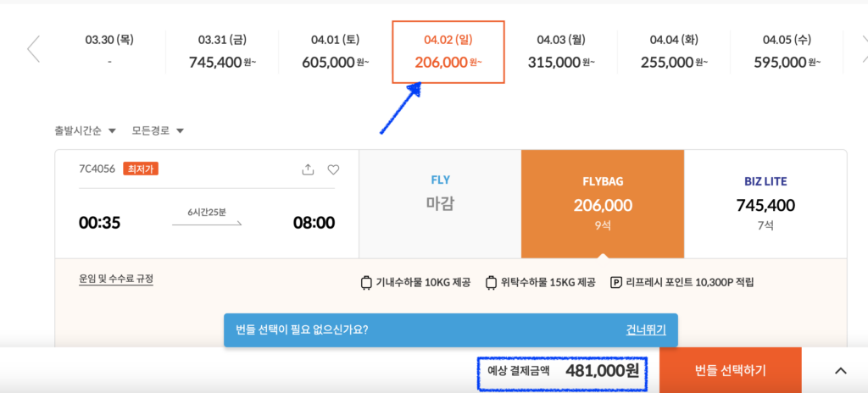868x393 pixels.
Task: Click the 번들 선택하기 button
Action: [730, 370]
